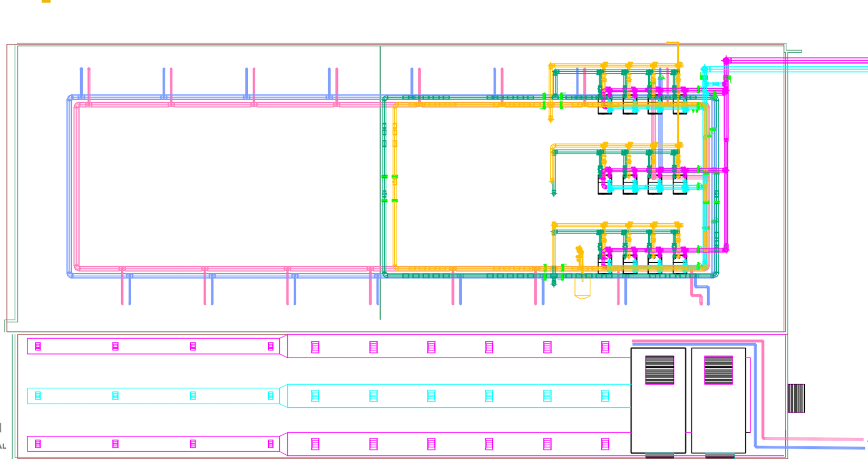Select the right air handling unit rectangle
This screenshot has width=868, height=459.
pyautogui.click(x=718, y=400)
